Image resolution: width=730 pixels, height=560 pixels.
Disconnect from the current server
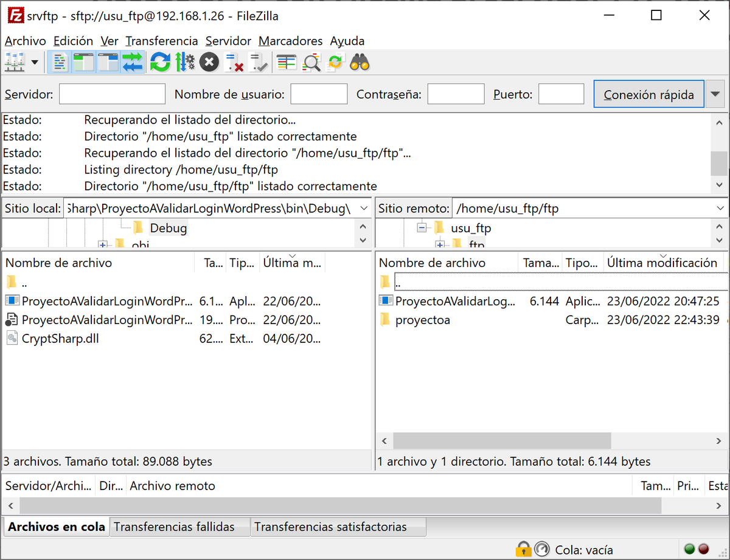click(233, 62)
